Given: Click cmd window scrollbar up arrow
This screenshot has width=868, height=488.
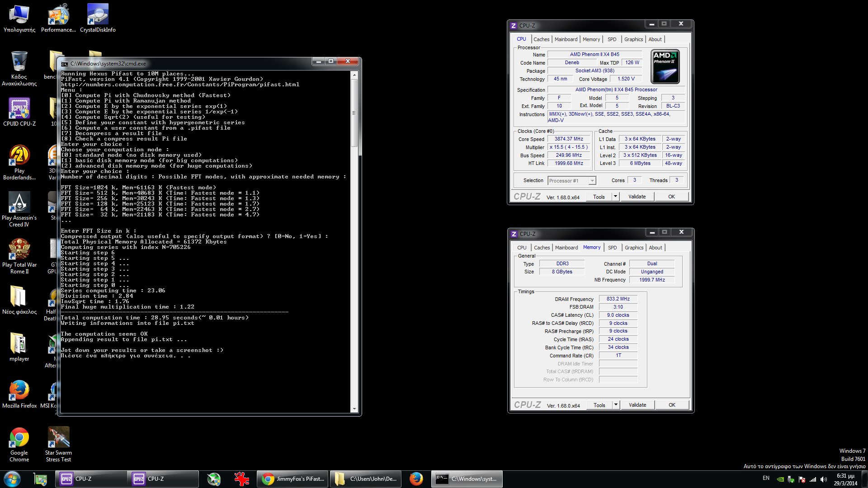Looking at the screenshot, I should tap(354, 75).
